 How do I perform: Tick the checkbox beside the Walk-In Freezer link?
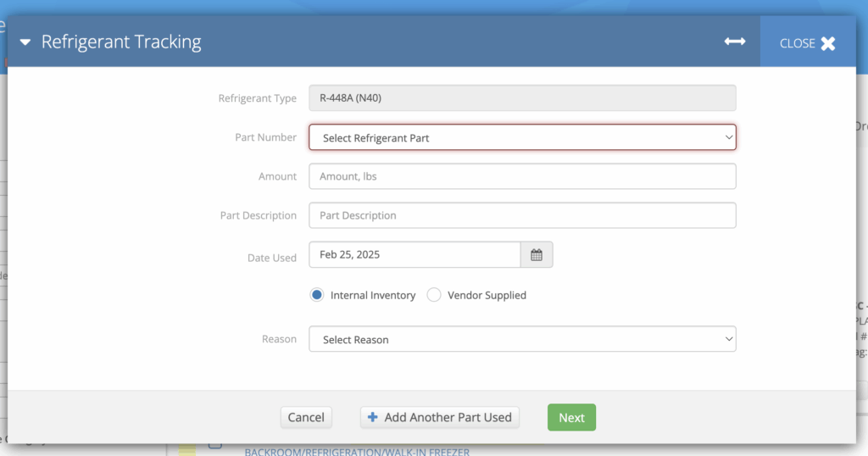click(x=215, y=446)
